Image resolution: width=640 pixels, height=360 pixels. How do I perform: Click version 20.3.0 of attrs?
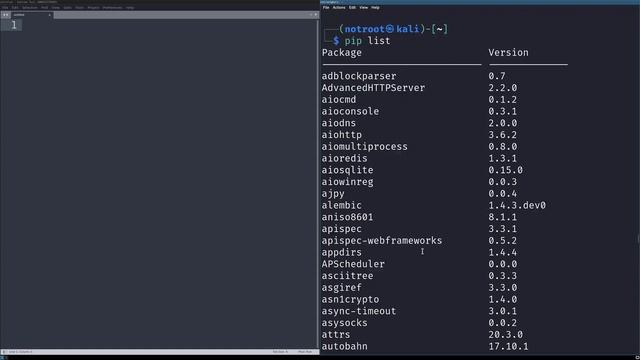[506, 335]
